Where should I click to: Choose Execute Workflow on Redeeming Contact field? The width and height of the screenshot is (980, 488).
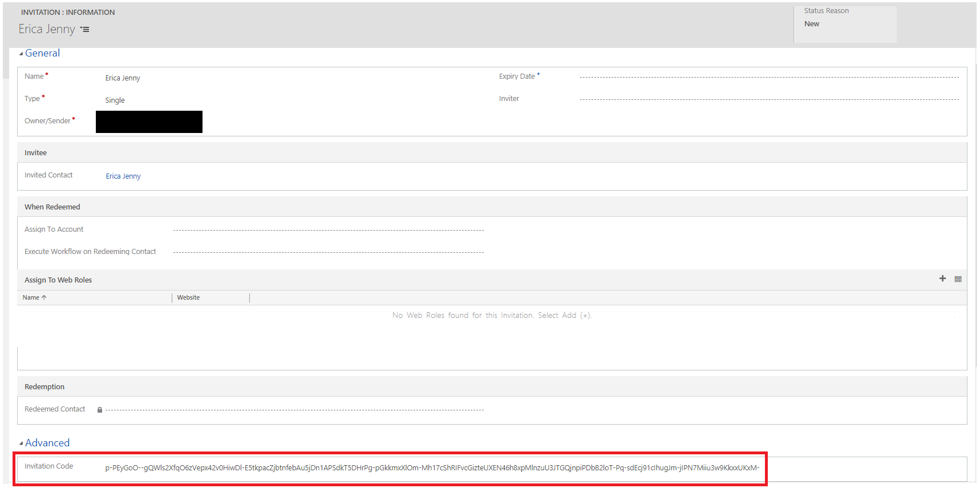coord(329,252)
